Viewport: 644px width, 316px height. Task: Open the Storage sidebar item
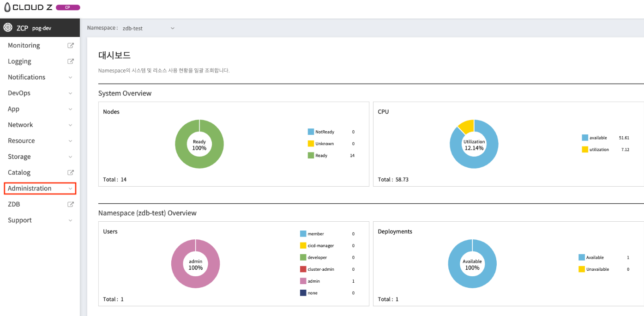click(19, 157)
